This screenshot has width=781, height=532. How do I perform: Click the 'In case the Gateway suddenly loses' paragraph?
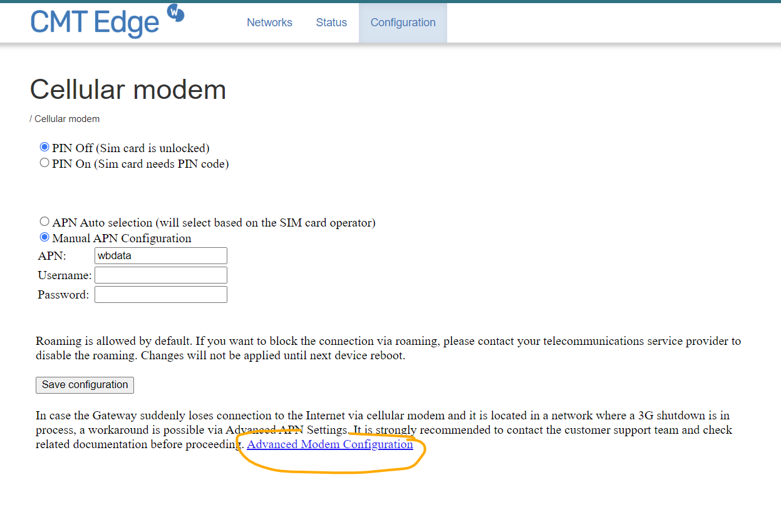(x=384, y=430)
